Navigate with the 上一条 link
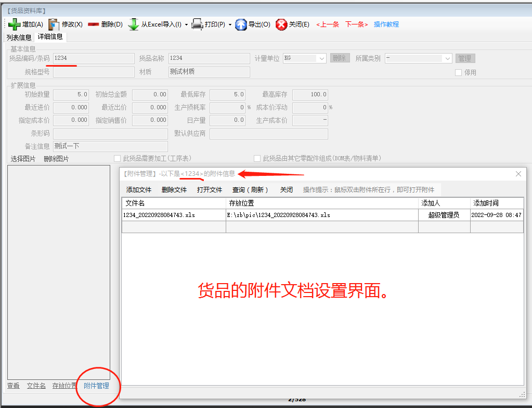Image resolution: width=532 pixels, height=408 pixels. click(327, 24)
